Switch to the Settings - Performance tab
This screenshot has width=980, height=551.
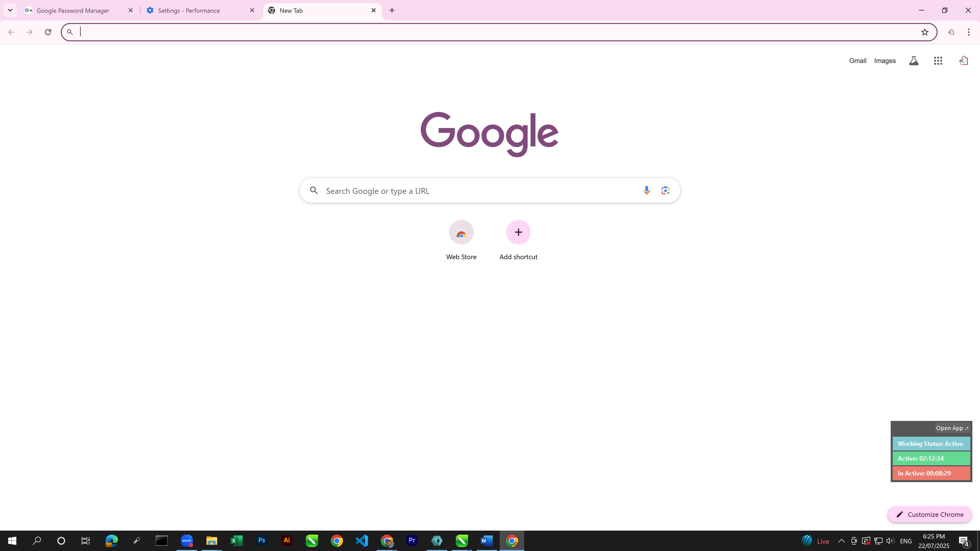click(201, 10)
